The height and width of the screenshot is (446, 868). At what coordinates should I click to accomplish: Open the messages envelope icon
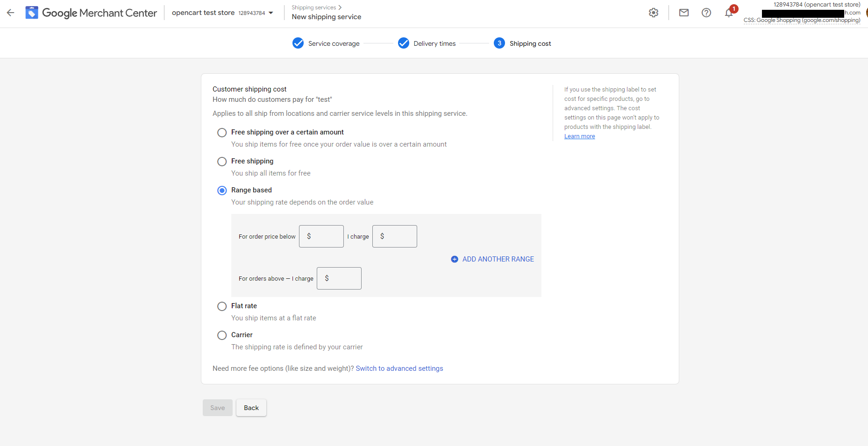pos(683,13)
